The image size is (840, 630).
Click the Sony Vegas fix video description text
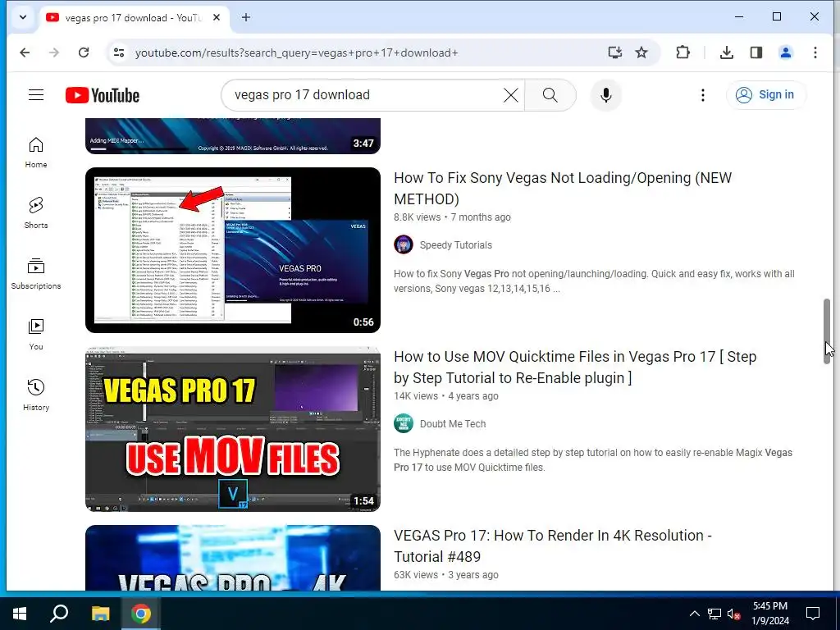594,281
